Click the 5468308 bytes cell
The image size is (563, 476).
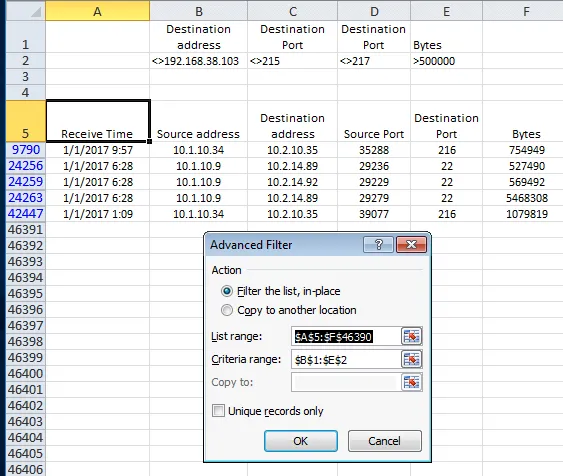click(x=523, y=198)
